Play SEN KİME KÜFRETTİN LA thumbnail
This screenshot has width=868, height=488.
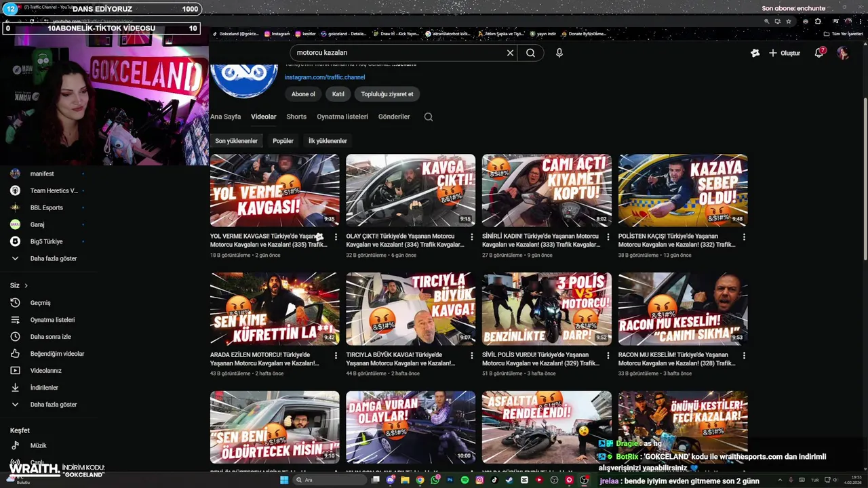275,309
